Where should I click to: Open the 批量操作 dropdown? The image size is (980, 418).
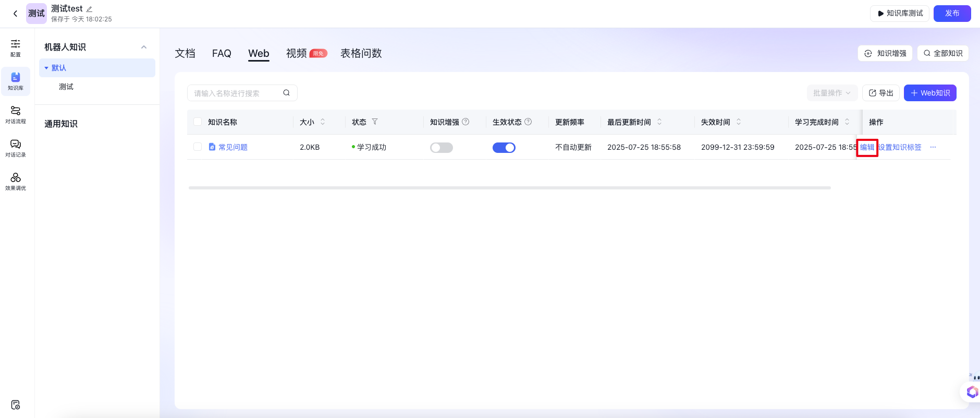point(832,93)
